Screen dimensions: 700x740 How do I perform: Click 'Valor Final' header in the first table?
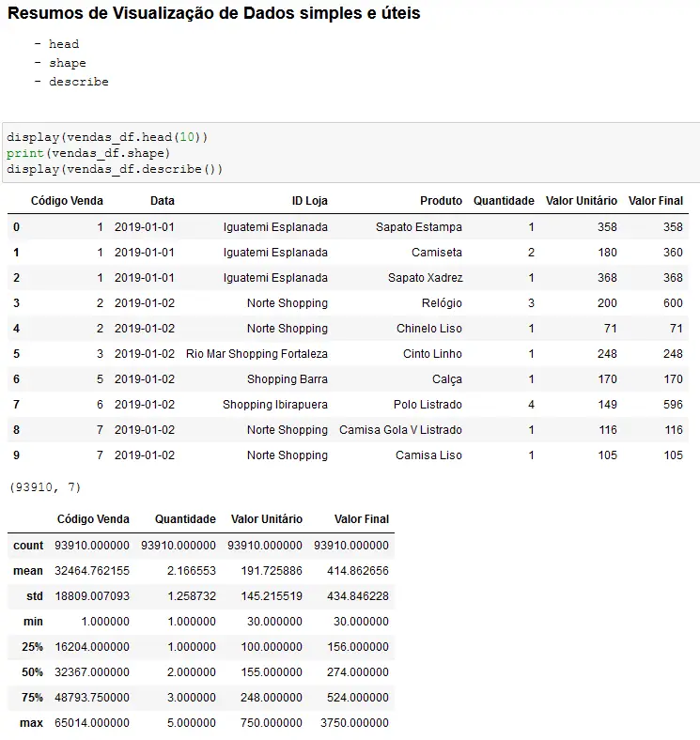pyautogui.click(x=655, y=201)
